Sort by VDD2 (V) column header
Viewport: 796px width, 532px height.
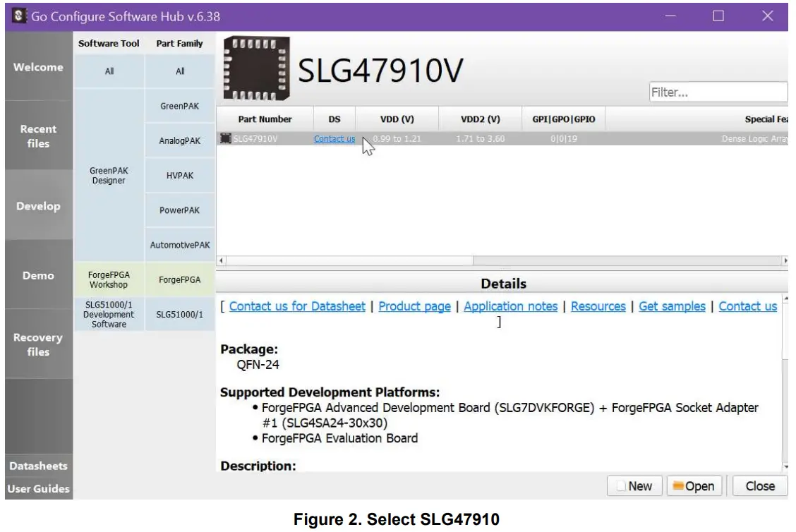click(x=481, y=119)
